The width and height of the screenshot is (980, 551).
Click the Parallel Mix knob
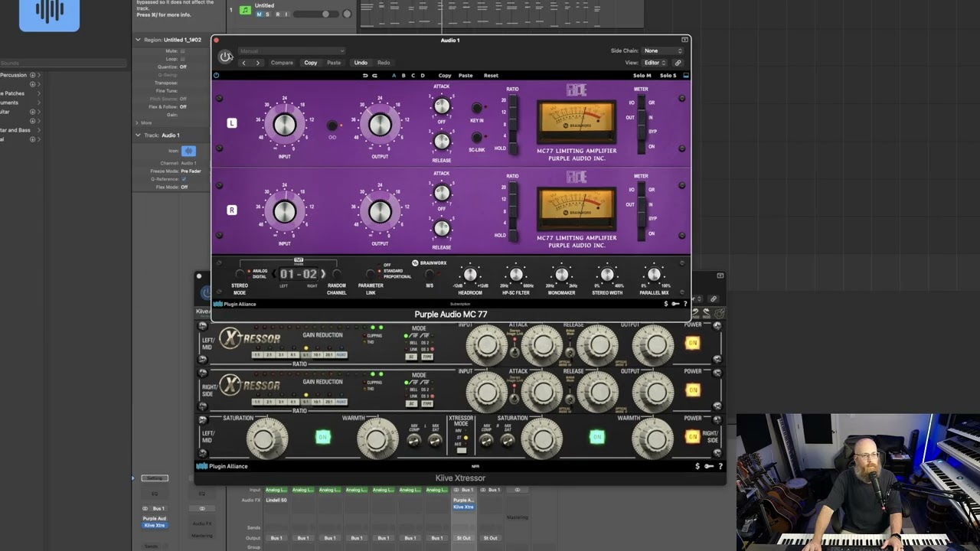pyautogui.click(x=654, y=275)
